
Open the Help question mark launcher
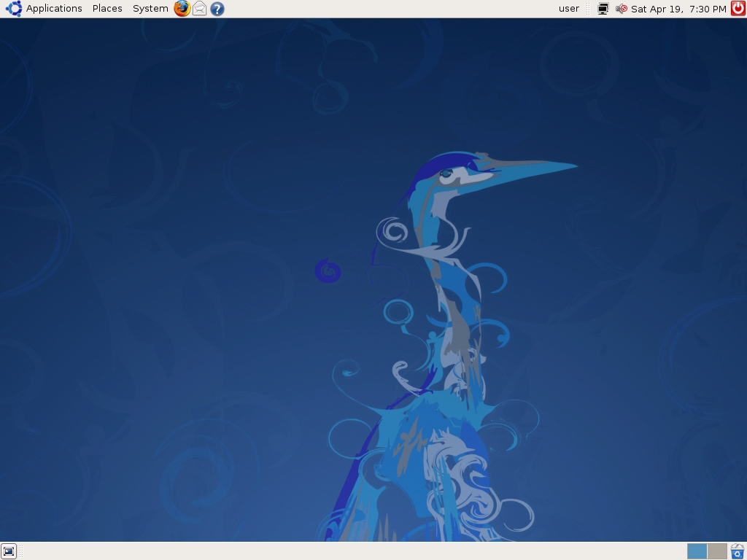coord(217,9)
